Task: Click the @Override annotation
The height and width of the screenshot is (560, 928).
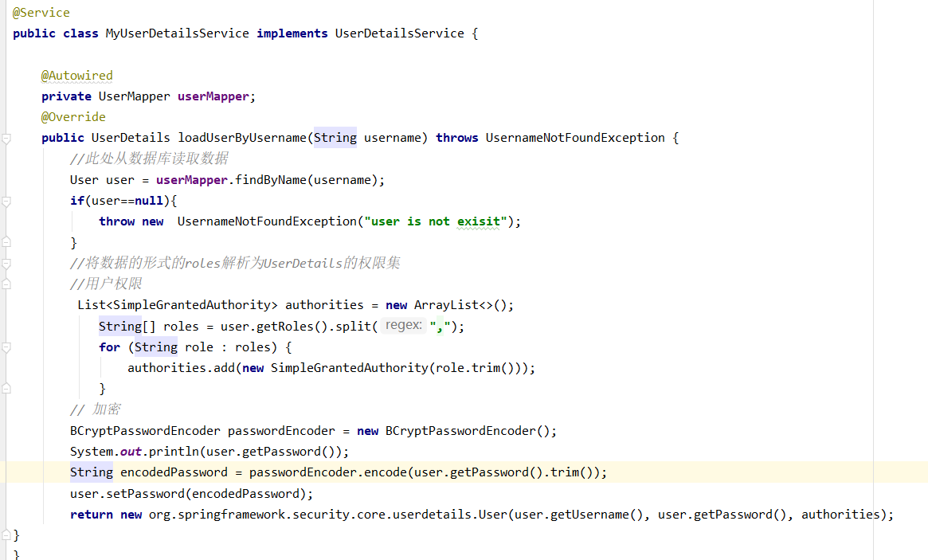Action: tap(73, 117)
